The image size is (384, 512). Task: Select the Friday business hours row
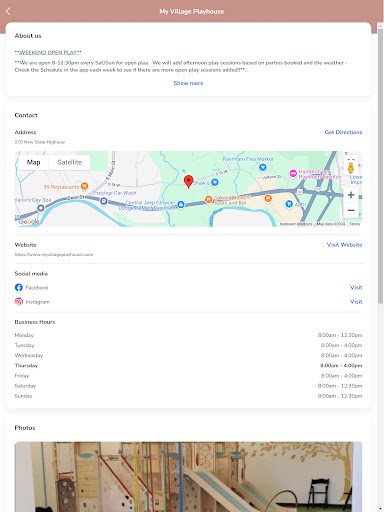pos(188,376)
